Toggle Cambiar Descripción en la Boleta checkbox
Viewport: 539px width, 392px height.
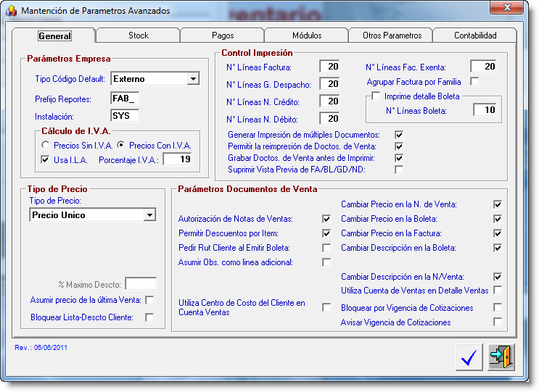pos(498,248)
